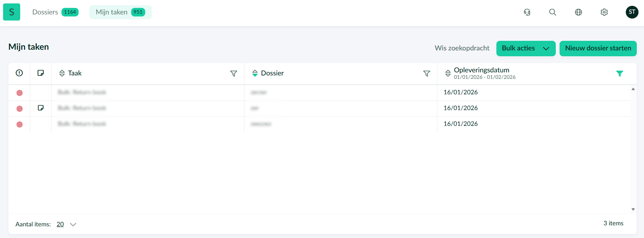Click the Taak column header label
The image size is (644, 238).
coord(74,73)
